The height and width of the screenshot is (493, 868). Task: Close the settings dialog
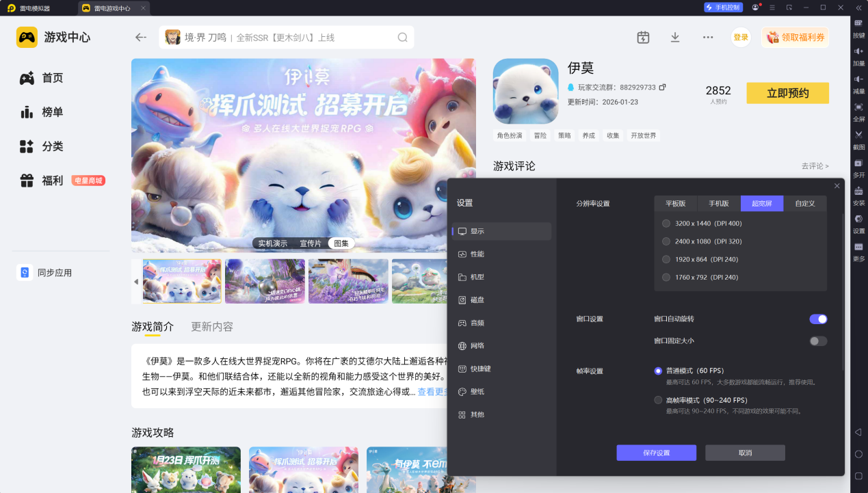click(x=837, y=186)
